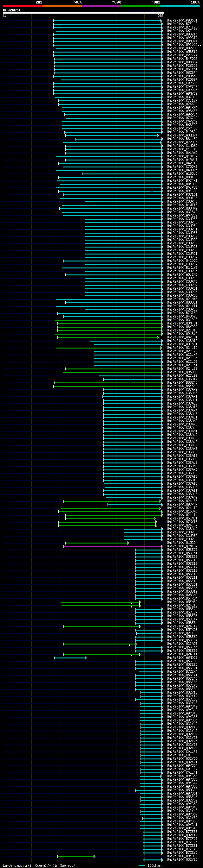Select UniRef100_Q15GD4 label
The width and height of the screenshot is (203, 868).
tap(182, 543)
